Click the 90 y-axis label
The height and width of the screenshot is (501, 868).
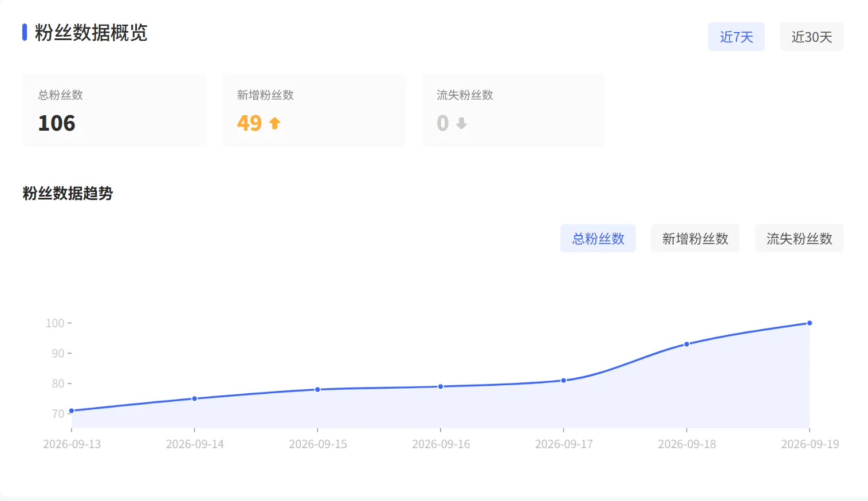tap(58, 353)
